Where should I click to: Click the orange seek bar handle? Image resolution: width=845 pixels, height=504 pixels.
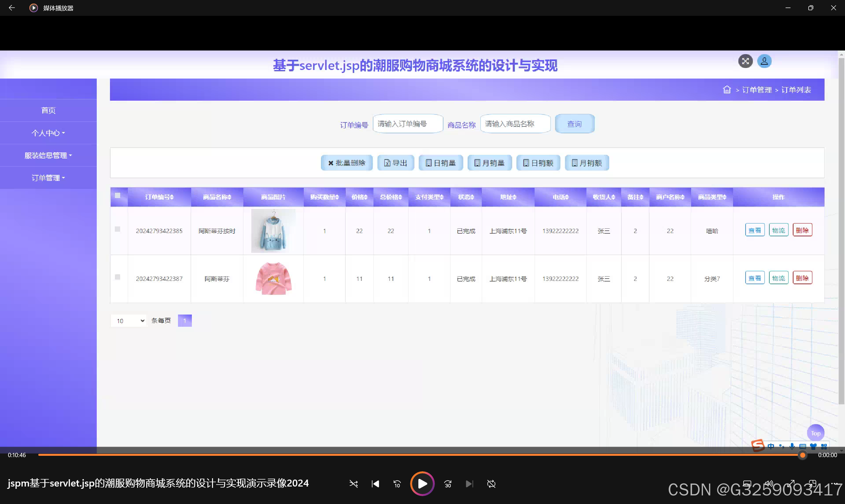point(802,455)
